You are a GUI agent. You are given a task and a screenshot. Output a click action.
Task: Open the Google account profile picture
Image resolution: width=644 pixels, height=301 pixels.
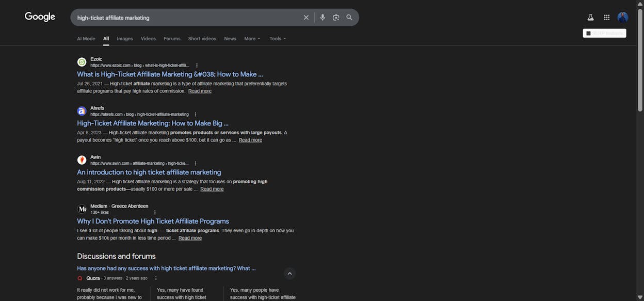pyautogui.click(x=623, y=18)
